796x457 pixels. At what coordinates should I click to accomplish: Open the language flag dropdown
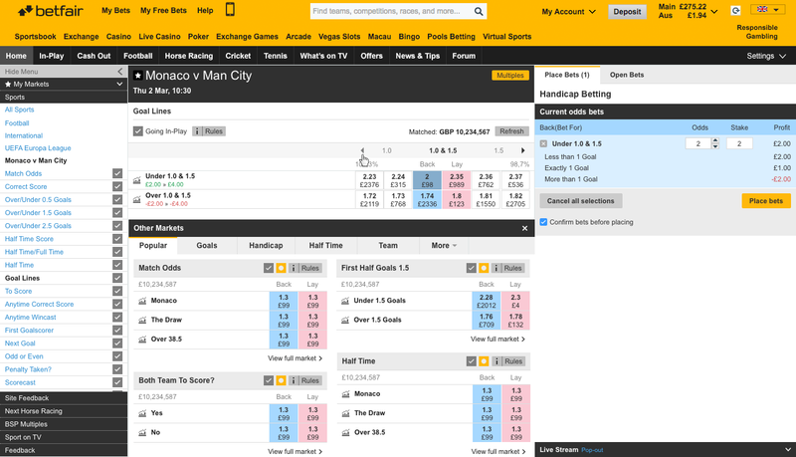click(767, 9)
